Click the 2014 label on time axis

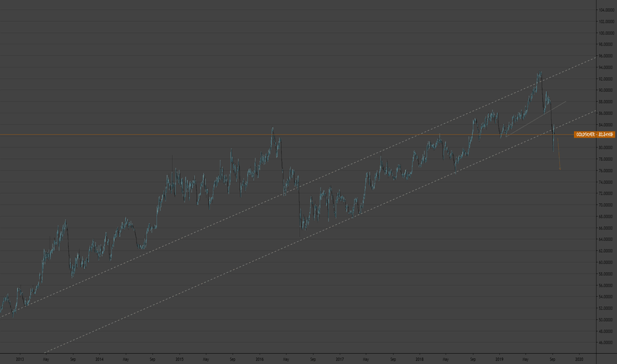(99, 359)
